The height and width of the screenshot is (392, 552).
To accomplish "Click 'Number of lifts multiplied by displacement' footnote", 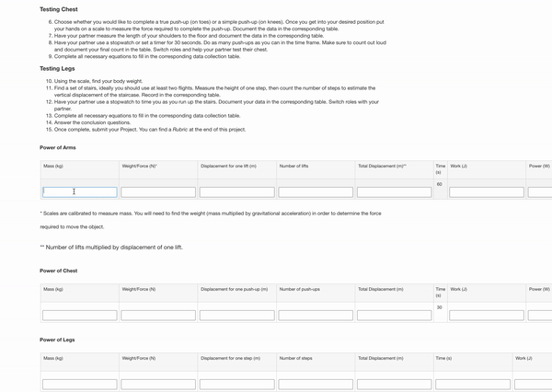I will (111, 248).
